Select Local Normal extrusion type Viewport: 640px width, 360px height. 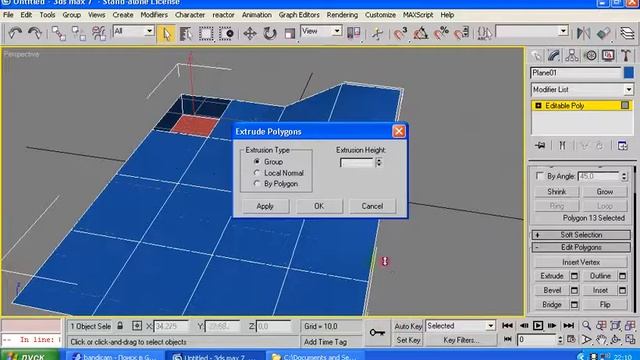(x=257, y=173)
